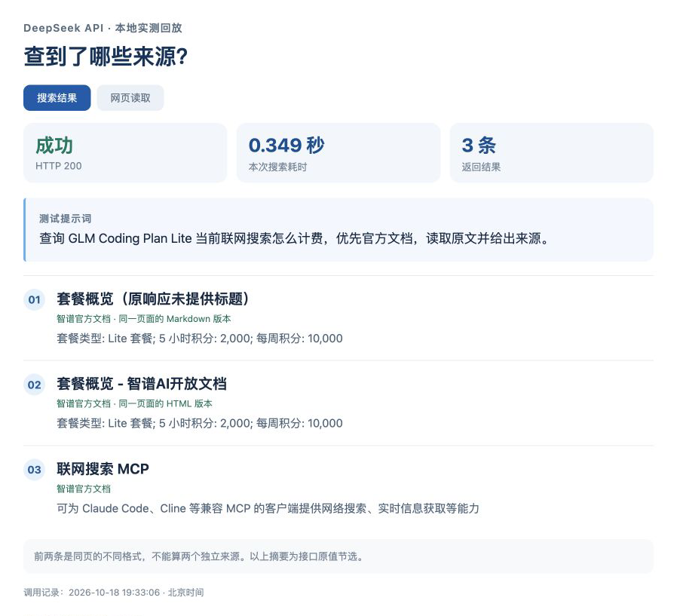Select the HTTP 200 label
Viewport: 677px width, 616px height.
tap(58, 166)
